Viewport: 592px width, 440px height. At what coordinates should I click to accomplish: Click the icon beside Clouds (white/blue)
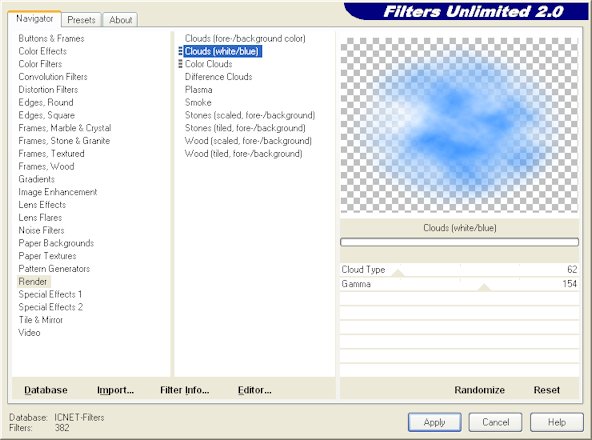click(x=180, y=51)
